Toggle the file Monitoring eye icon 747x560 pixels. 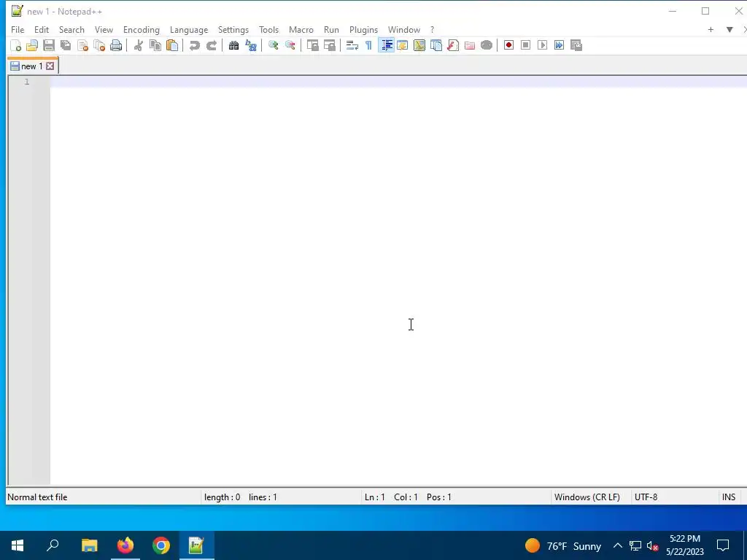487,45
